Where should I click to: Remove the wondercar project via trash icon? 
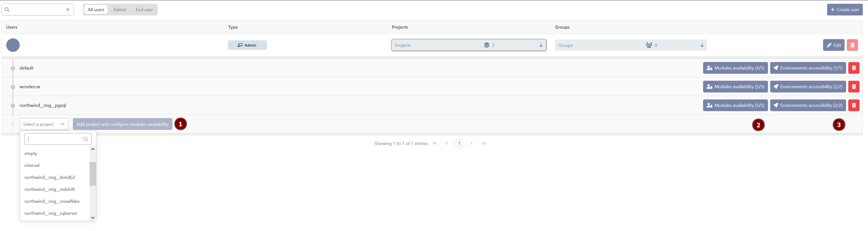coord(854,87)
